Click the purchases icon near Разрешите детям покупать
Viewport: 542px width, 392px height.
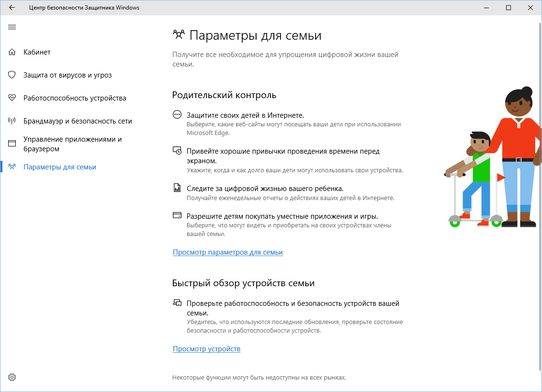point(176,215)
